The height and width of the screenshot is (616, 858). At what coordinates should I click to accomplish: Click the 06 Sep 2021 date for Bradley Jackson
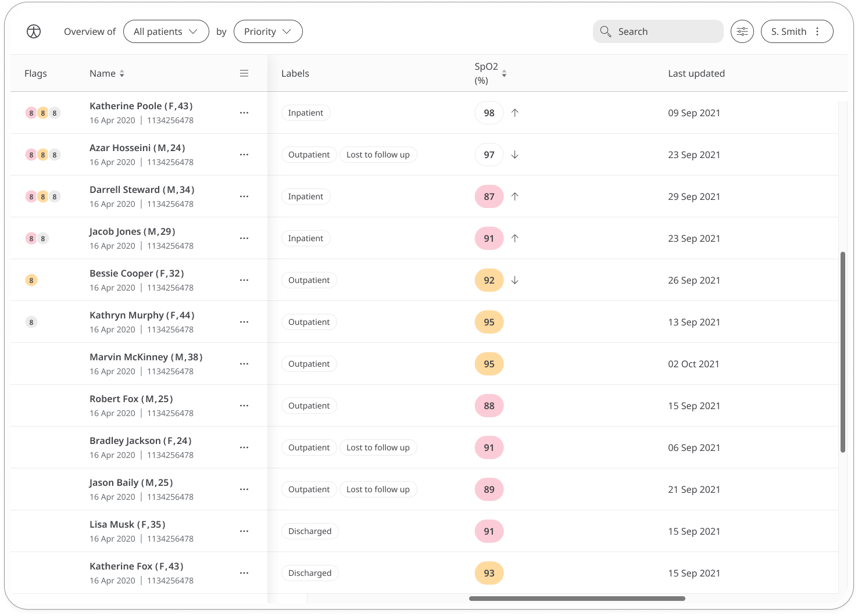pyautogui.click(x=694, y=447)
